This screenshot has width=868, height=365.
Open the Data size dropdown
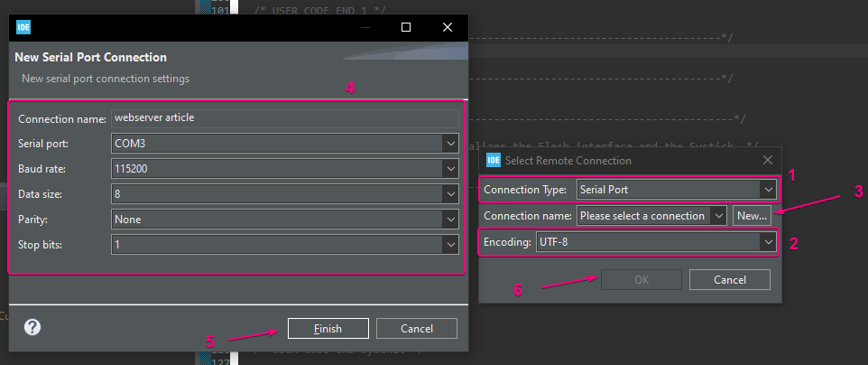click(450, 193)
